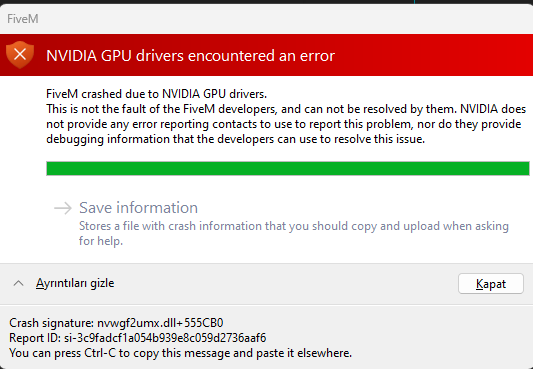
Task: Click the 'debugging information that the developers' line
Action: pyautogui.click(x=236, y=139)
